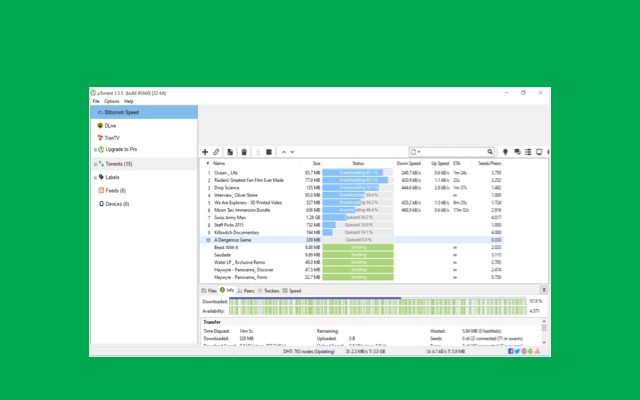Sort by the Up Speed column header

[440, 163]
